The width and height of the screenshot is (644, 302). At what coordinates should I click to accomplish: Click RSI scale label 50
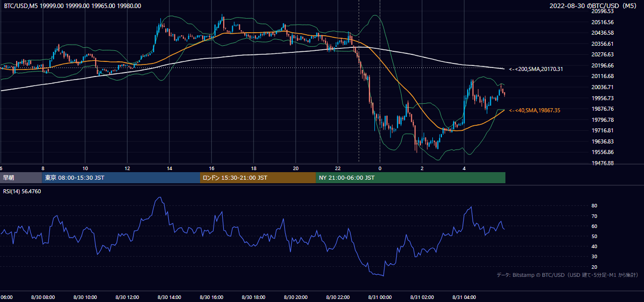[594, 236]
